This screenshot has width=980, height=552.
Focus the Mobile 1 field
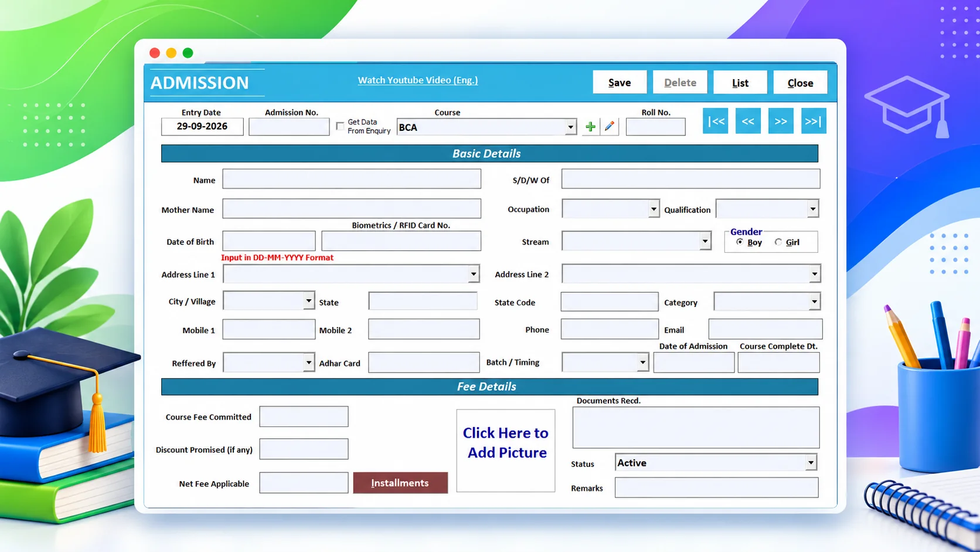[269, 329]
